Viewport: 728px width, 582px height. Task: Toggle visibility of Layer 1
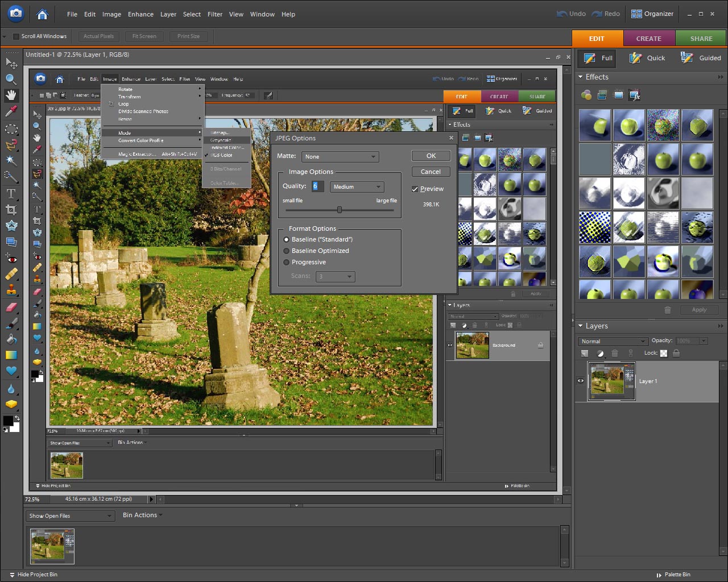click(x=581, y=381)
